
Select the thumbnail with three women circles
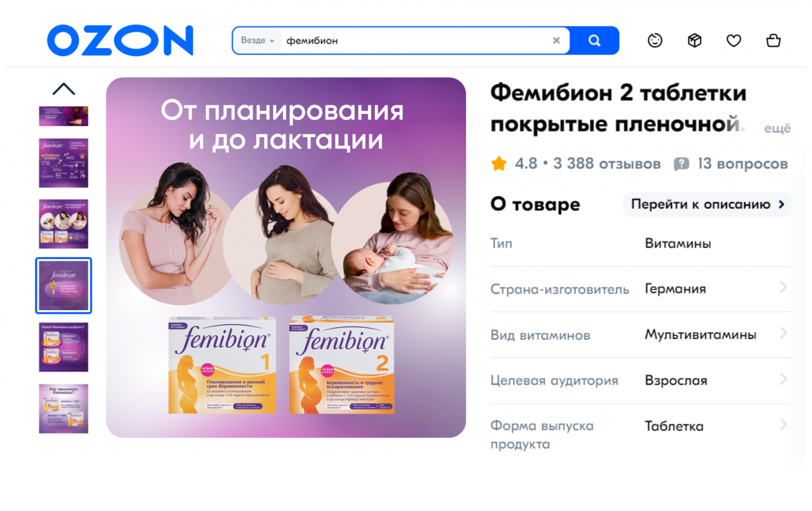[63, 224]
